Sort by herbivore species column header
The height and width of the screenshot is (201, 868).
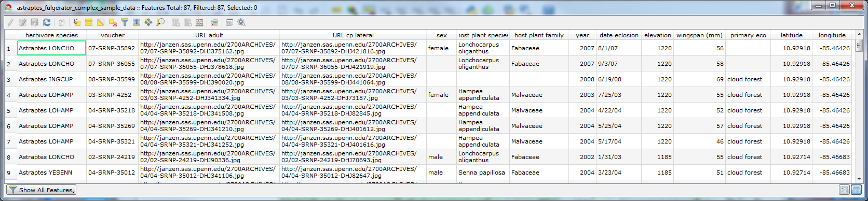(x=51, y=35)
